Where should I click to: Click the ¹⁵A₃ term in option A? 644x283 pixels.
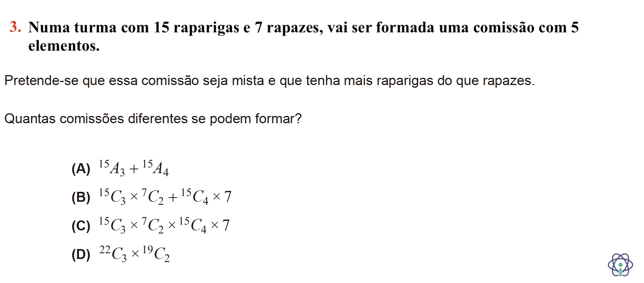(112, 168)
